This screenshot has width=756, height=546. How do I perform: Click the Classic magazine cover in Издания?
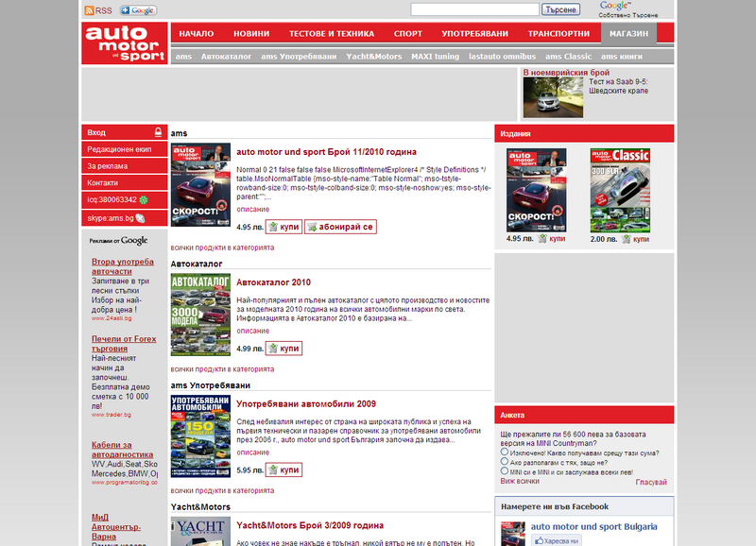tap(620, 191)
